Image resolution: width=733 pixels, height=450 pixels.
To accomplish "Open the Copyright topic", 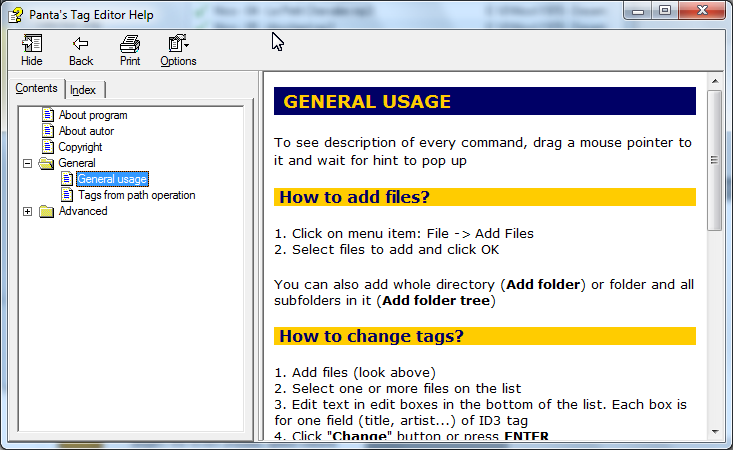I will tap(80, 147).
